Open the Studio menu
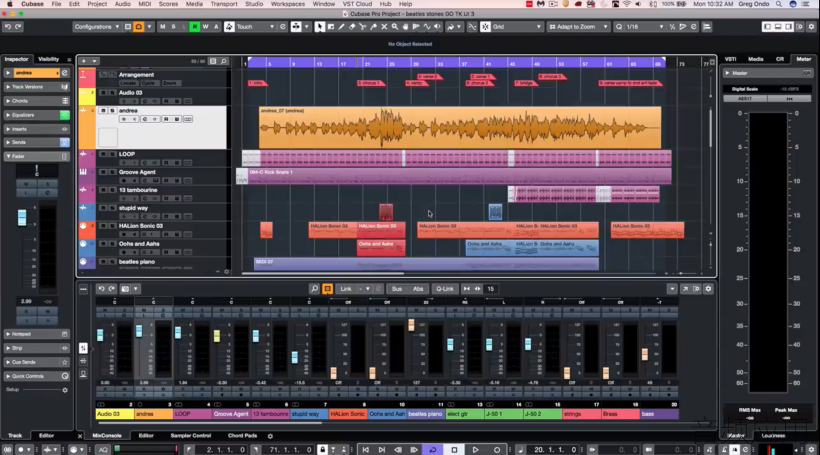Screen dimensions: 820x455 pyautogui.click(x=254, y=4)
